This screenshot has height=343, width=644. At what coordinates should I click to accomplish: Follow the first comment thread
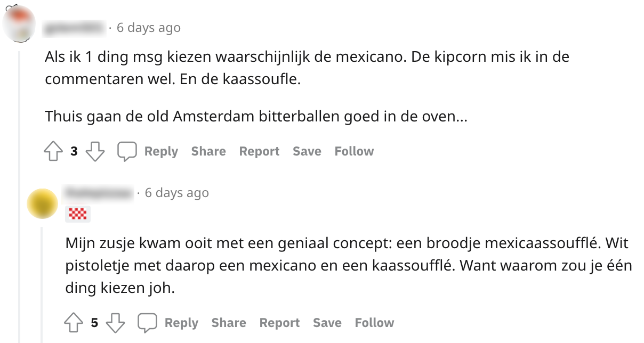click(354, 152)
